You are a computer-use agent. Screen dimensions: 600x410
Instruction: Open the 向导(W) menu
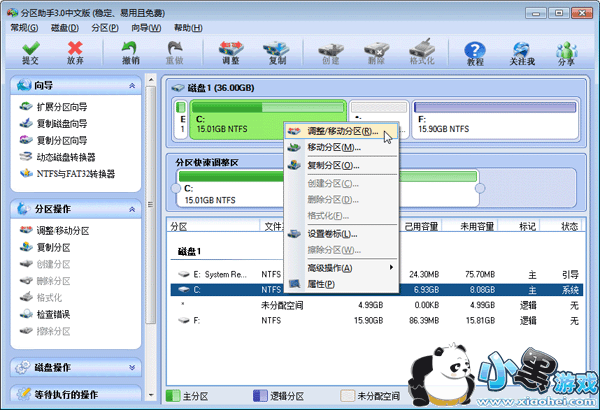point(146,28)
